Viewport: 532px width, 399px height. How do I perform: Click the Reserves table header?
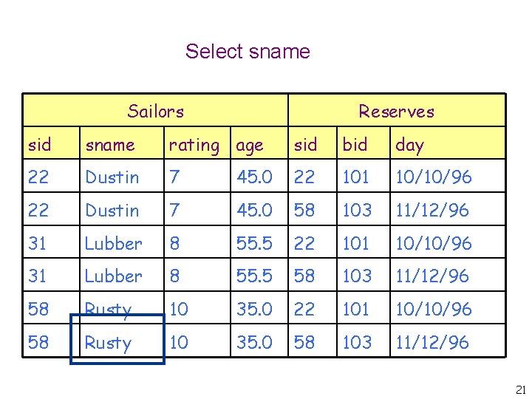tap(396, 112)
